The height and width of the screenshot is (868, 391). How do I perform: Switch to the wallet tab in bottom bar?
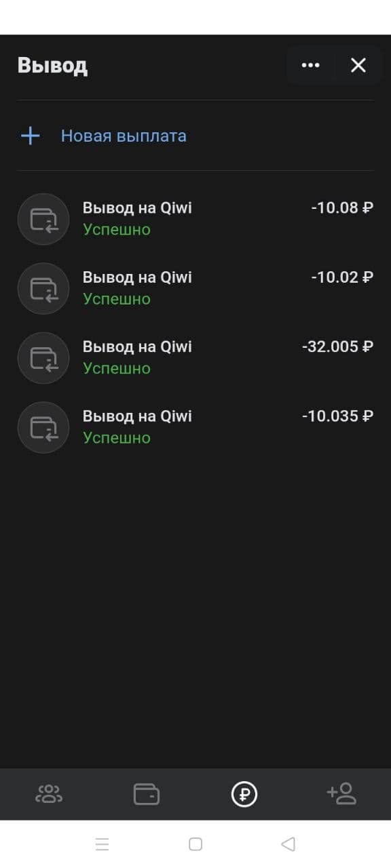tap(147, 793)
